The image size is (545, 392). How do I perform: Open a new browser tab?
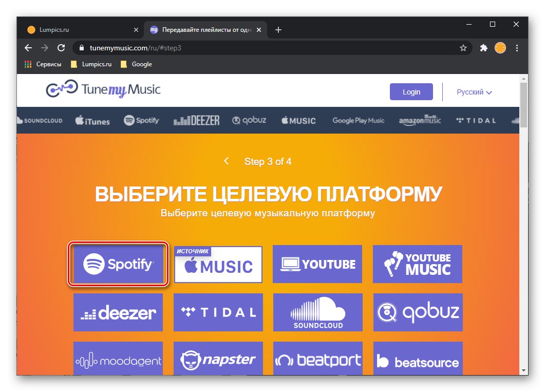[278, 30]
